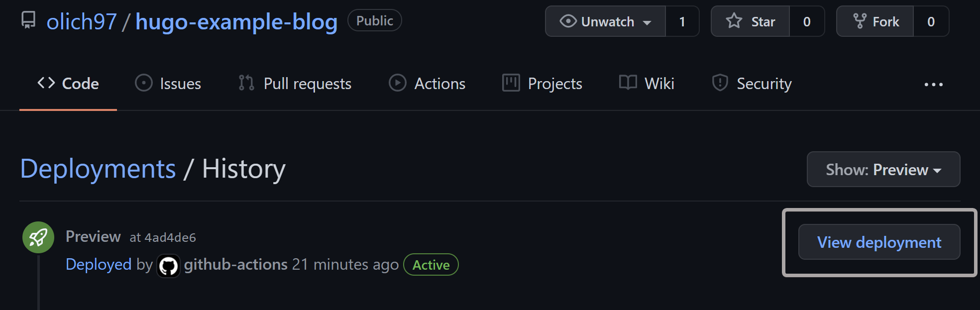
Task: Open the Issues tab
Action: point(168,84)
